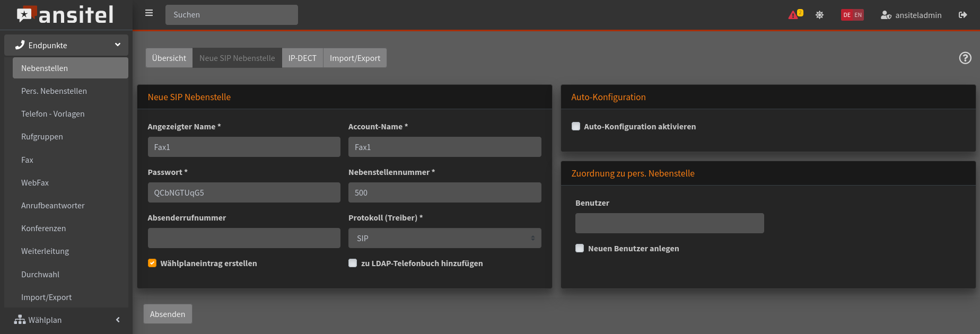The width and height of the screenshot is (980, 334).
Task: Open the IP-DECT tab
Action: pos(302,58)
